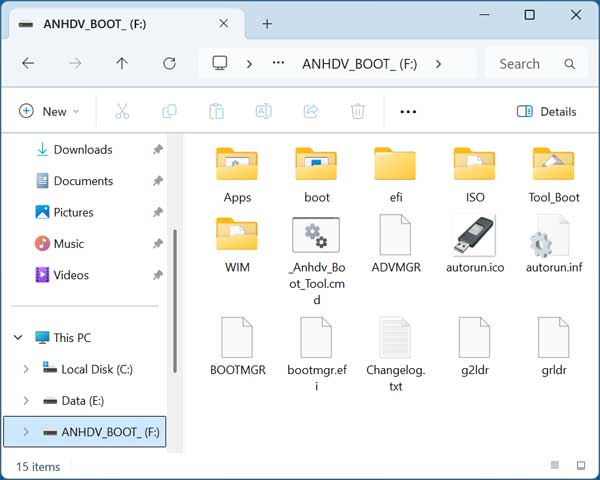Select the boot folder
This screenshot has height=480, width=600.
click(x=316, y=176)
